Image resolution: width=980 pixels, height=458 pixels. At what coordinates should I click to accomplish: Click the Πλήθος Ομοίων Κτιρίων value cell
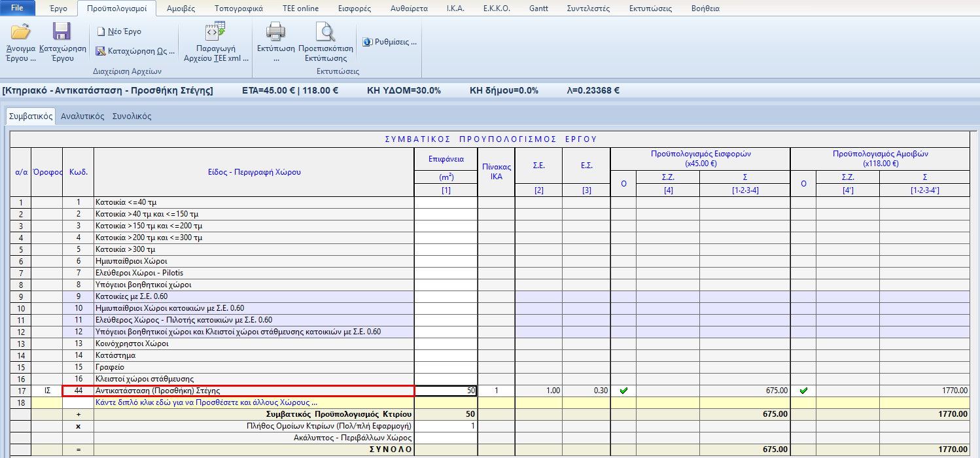click(446, 426)
